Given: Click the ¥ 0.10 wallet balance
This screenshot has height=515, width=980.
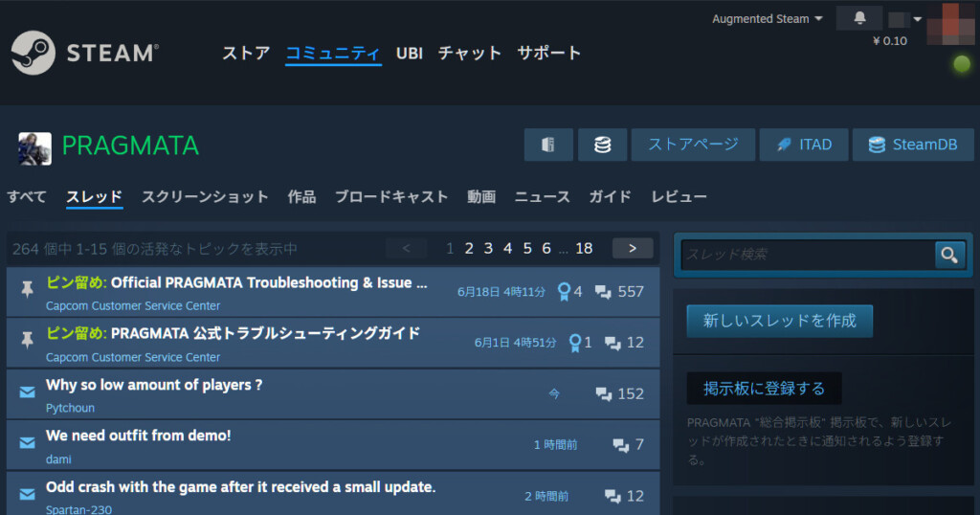Looking at the screenshot, I should click(889, 41).
